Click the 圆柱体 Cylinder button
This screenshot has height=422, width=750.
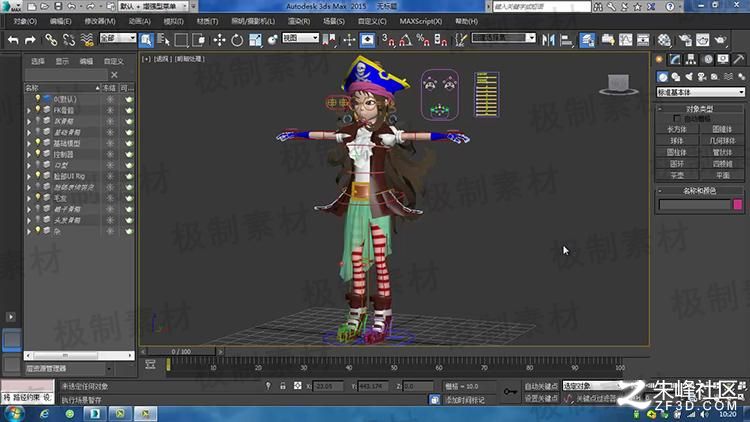point(676,152)
